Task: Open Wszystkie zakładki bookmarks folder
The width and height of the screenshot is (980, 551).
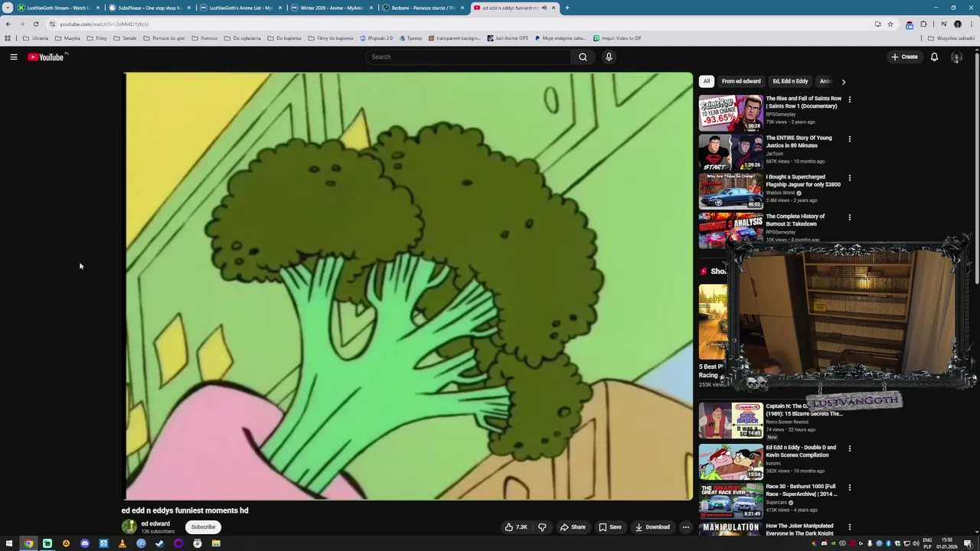Action: coord(951,38)
